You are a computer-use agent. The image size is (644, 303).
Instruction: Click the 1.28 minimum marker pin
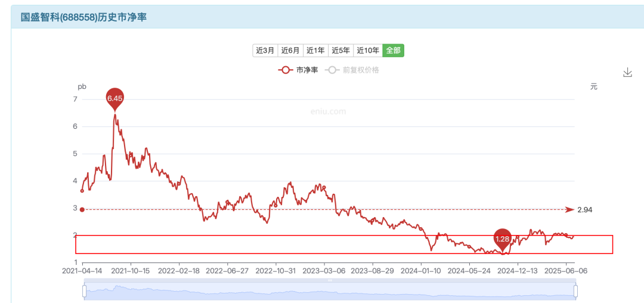(502, 239)
